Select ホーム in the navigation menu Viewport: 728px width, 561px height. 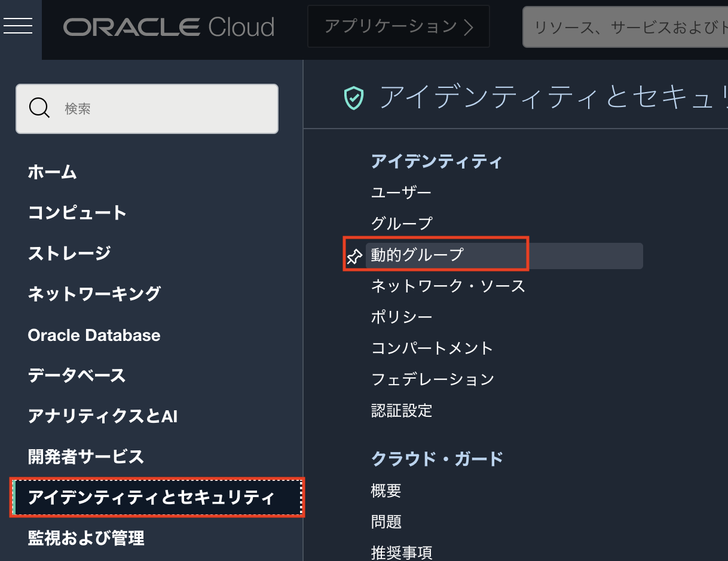pos(53,172)
